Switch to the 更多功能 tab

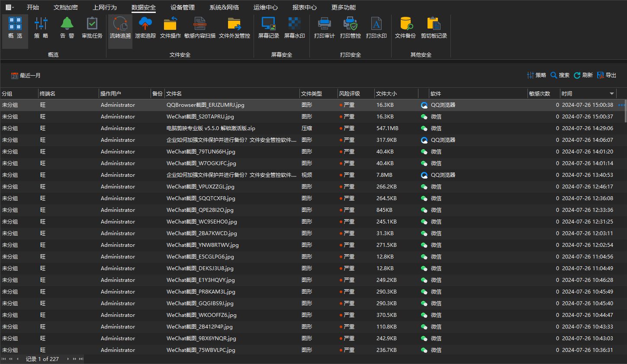click(344, 7)
